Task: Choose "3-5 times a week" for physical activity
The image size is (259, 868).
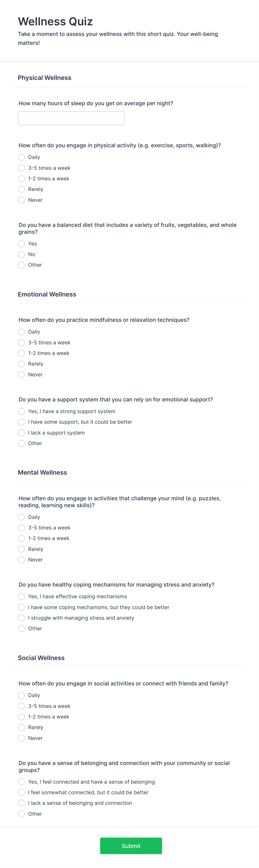Action: (x=21, y=168)
